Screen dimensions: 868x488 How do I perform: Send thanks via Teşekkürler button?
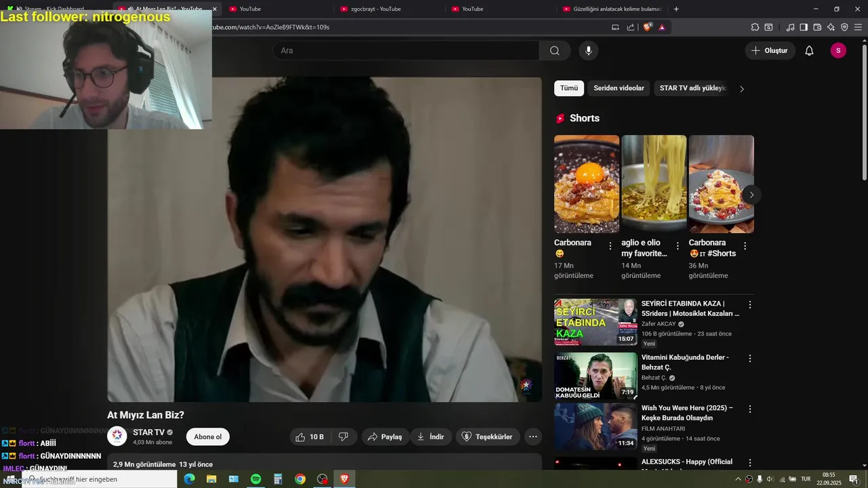488,437
